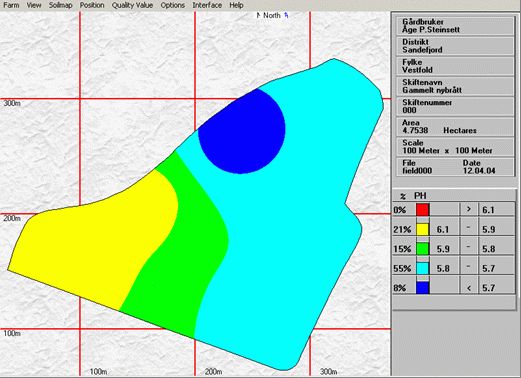
Task: Click the Area Hectares field
Action: coord(455,127)
